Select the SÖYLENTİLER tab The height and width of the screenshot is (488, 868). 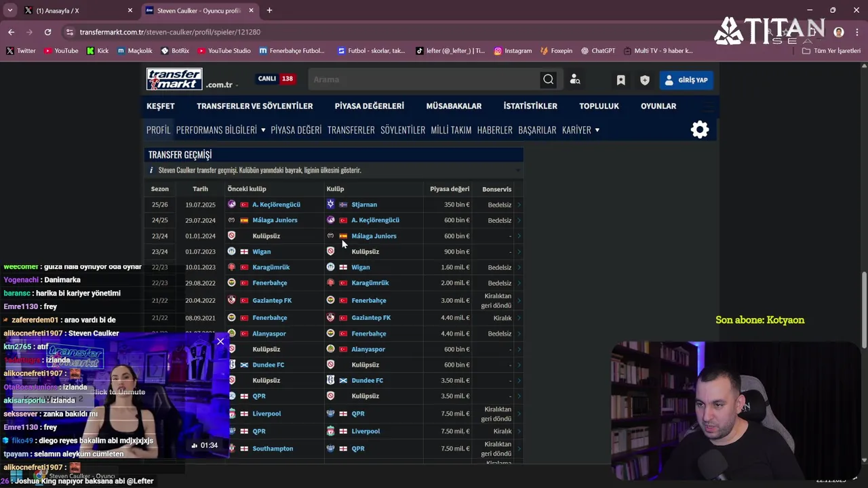pyautogui.click(x=403, y=129)
